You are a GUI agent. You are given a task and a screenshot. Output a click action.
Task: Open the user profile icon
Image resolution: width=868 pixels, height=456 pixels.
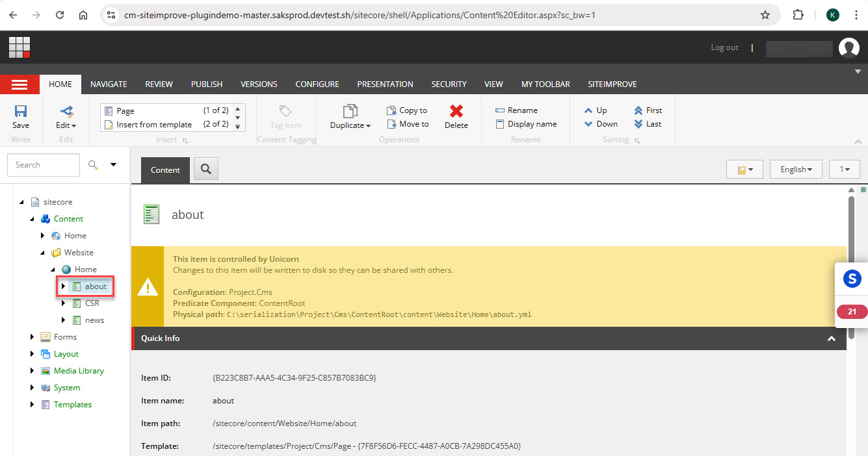(x=849, y=47)
